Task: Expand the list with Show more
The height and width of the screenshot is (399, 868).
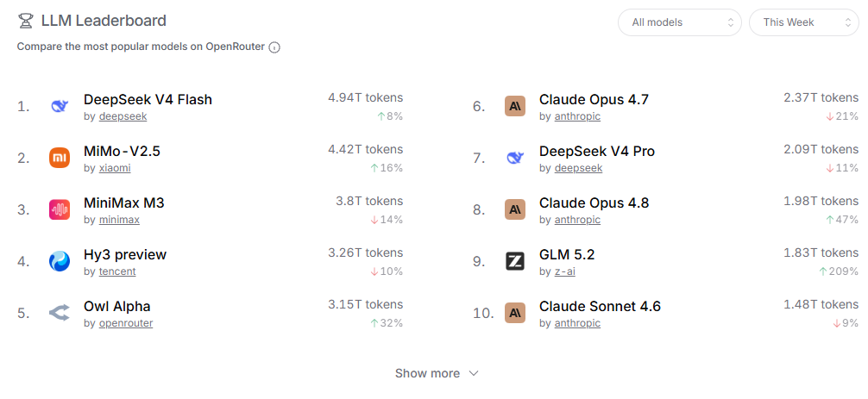Action: click(437, 374)
